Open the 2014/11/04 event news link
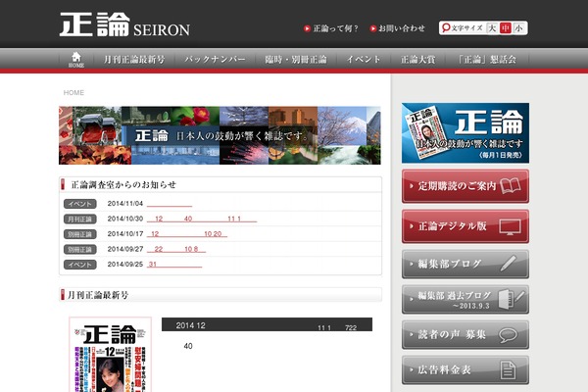Viewport: 588px width, 392px height. coord(170,204)
